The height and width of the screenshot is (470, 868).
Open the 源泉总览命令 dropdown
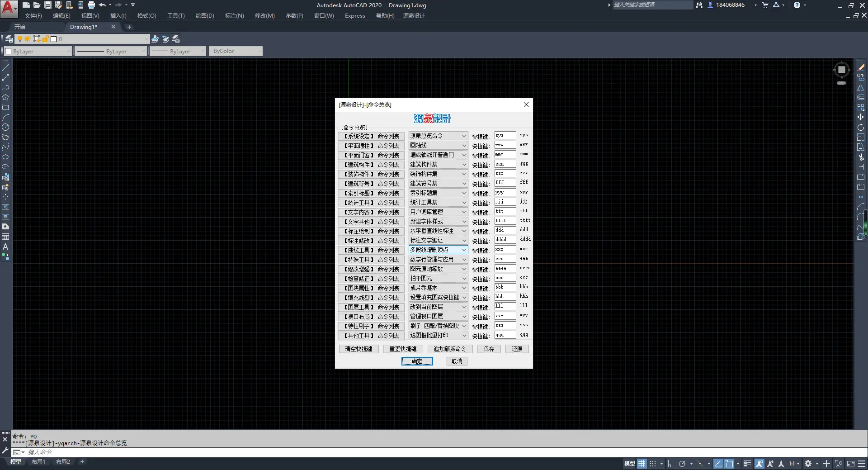pyautogui.click(x=438, y=136)
